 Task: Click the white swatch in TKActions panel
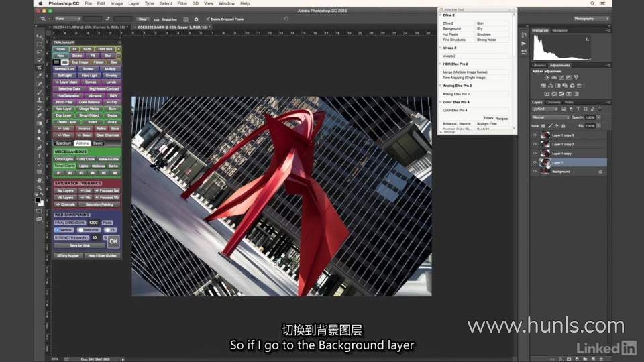(x=65, y=62)
